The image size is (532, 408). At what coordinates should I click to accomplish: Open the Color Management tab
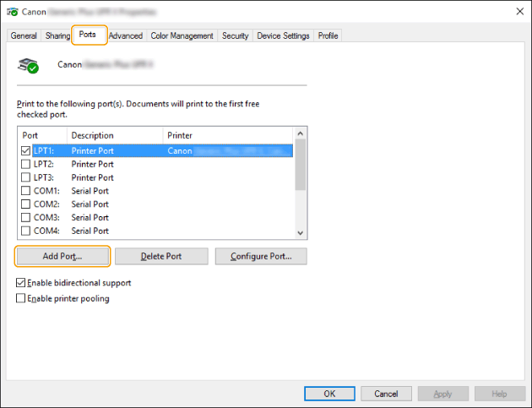[x=182, y=35]
